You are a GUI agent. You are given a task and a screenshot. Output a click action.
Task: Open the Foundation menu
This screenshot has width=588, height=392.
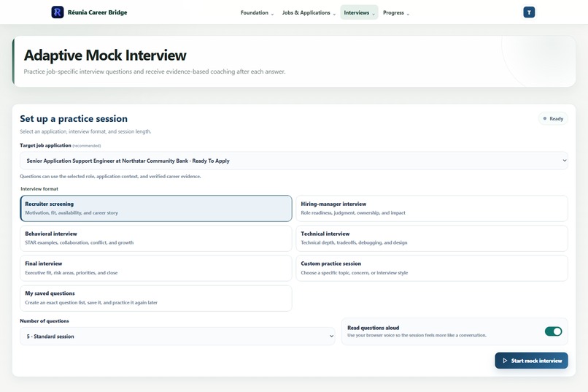click(x=257, y=12)
